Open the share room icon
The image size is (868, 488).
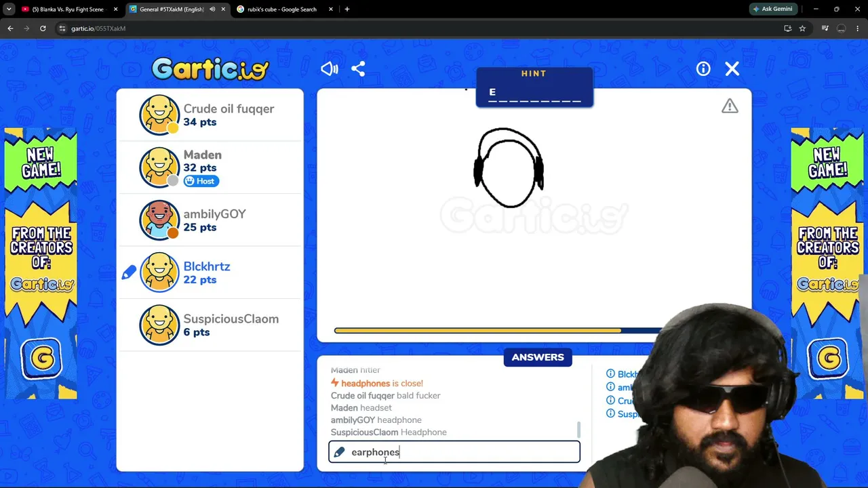(358, 68)
